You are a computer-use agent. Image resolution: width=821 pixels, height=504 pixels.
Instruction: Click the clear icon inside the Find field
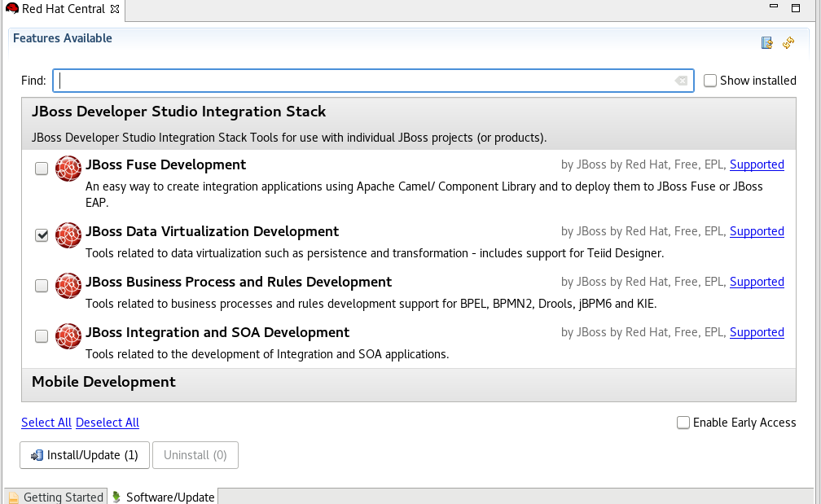point(681,80)
